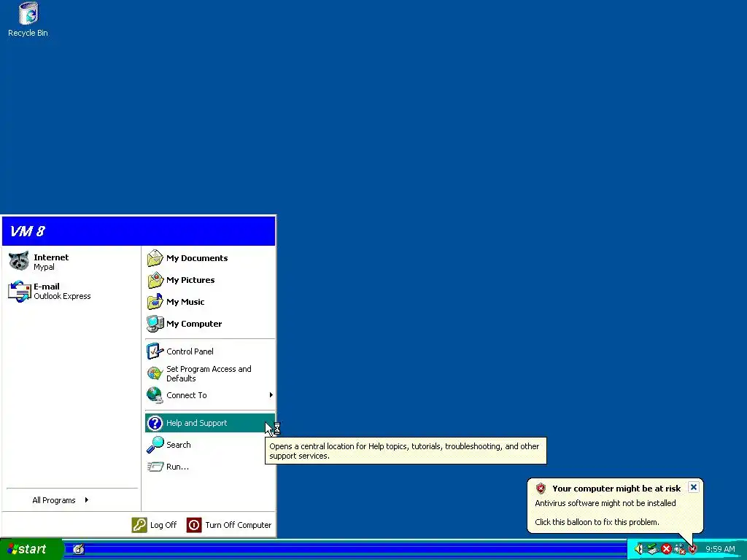Click Safely Remove Hardware tray icon
The image size is (747, 560).
653,549
